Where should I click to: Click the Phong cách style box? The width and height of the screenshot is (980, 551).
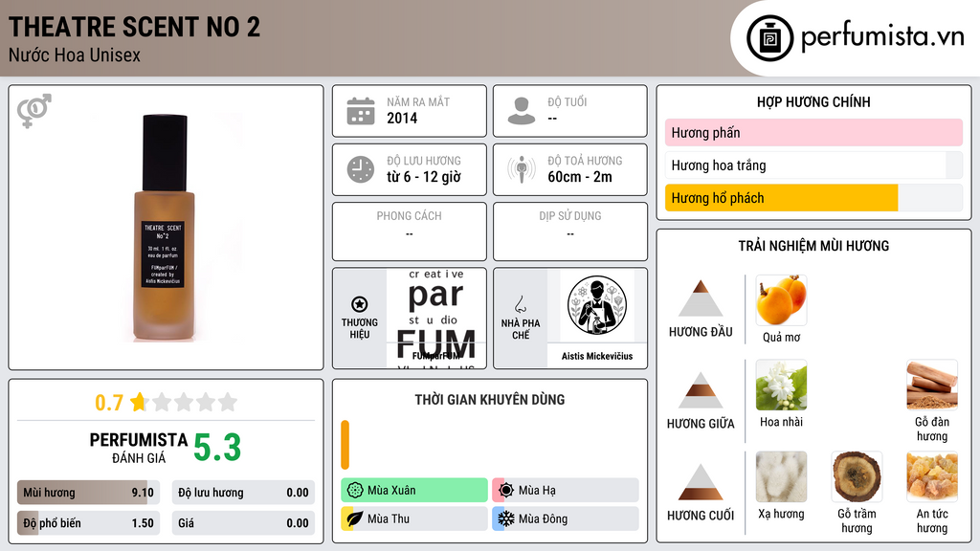pos(410,231)
